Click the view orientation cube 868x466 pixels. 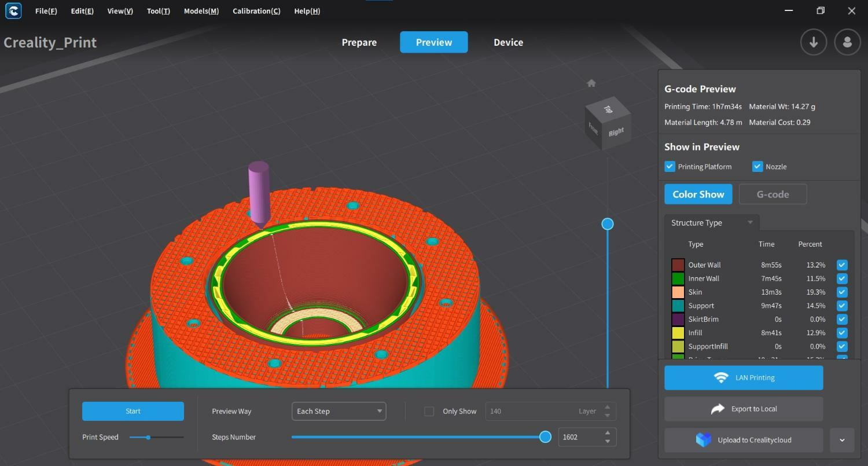[607, 123]
